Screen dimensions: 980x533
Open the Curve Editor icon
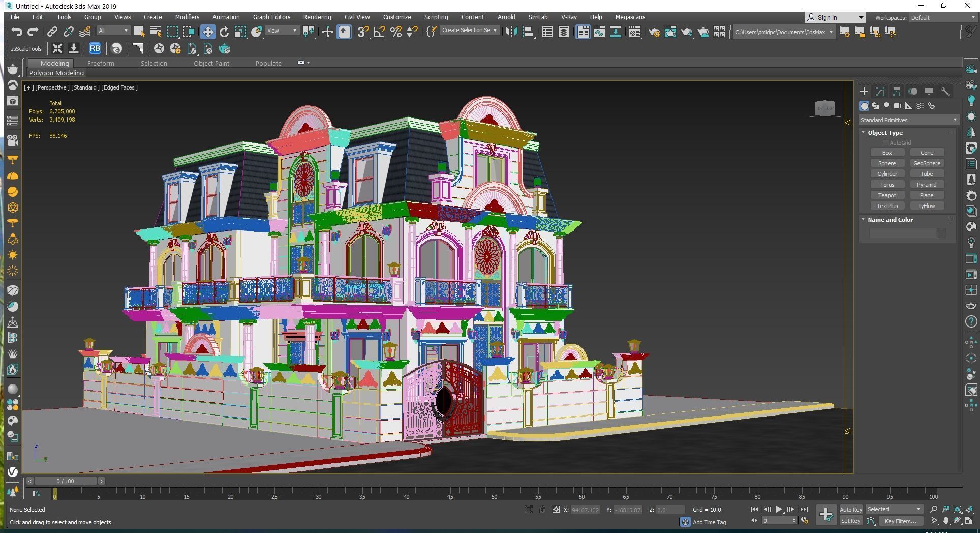pyautogui.click(x=599, y=32)
